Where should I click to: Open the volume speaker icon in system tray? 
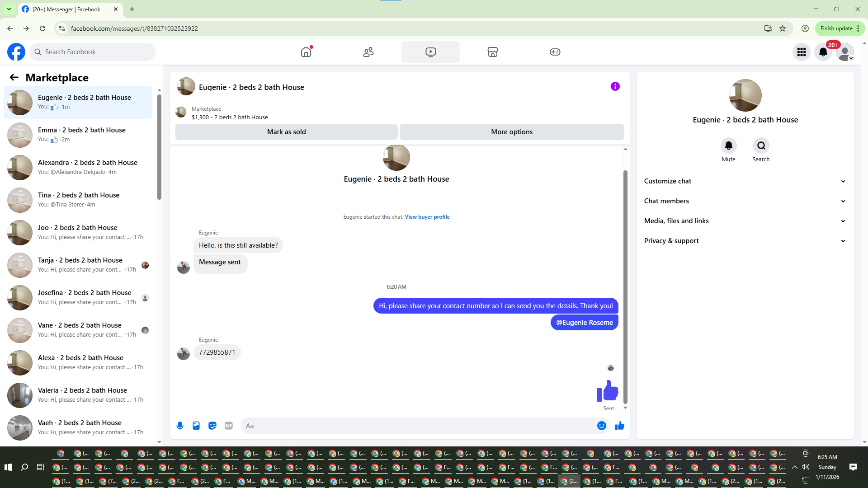pos(806,467)
